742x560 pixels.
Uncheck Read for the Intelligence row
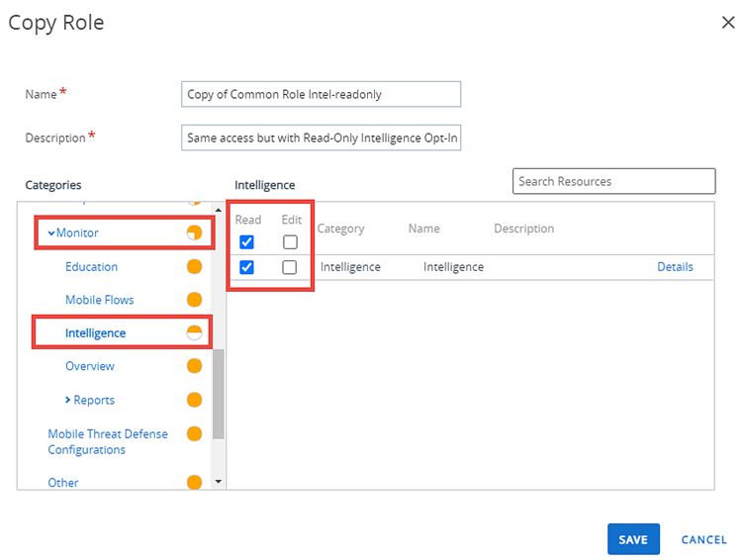pyautogui.click(x=246, y=267)
